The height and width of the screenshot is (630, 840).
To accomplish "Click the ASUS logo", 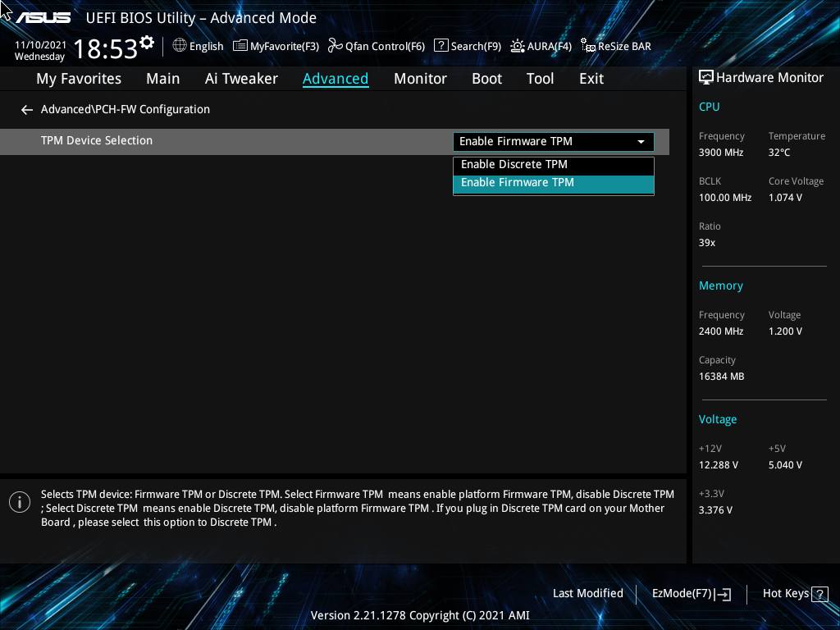I will [43, 18].
